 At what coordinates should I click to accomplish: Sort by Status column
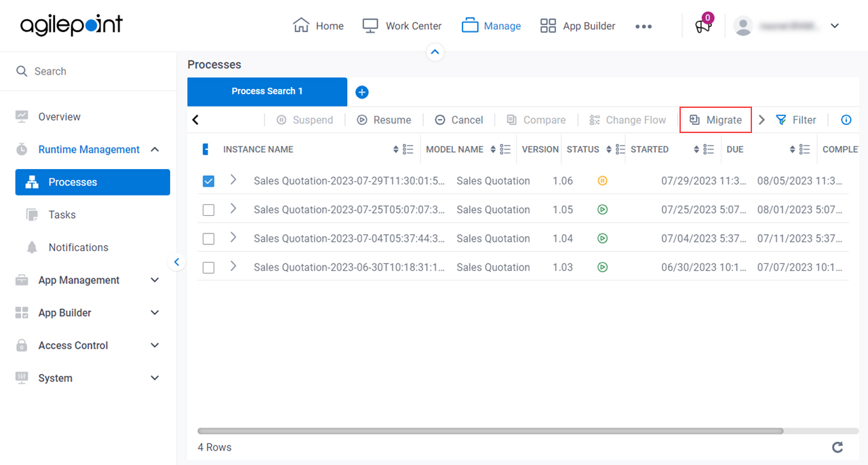pos(609,149)
